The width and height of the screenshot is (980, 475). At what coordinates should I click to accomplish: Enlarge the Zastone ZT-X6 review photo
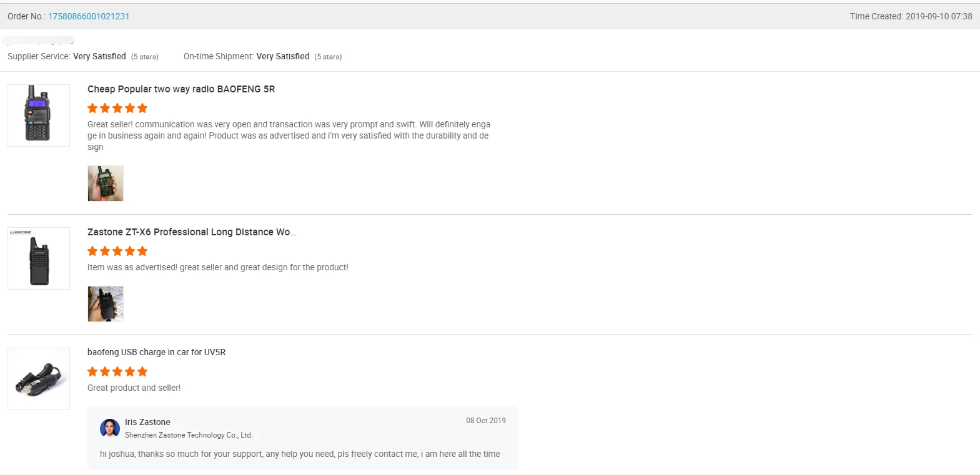tap(106, 304)
